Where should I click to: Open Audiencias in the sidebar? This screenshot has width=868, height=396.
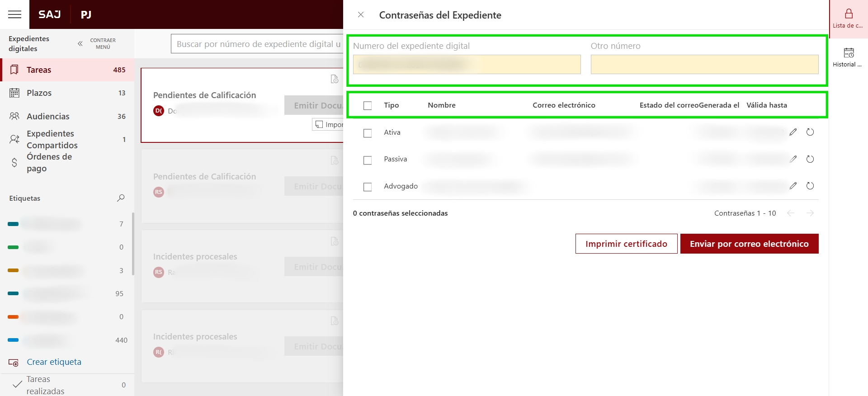[x=48, y=117]
